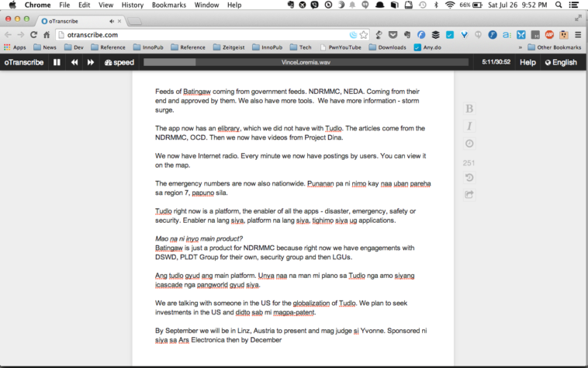Fast forward the audio with the double-right arrow
588x368 pixels.
coord(91,62)
